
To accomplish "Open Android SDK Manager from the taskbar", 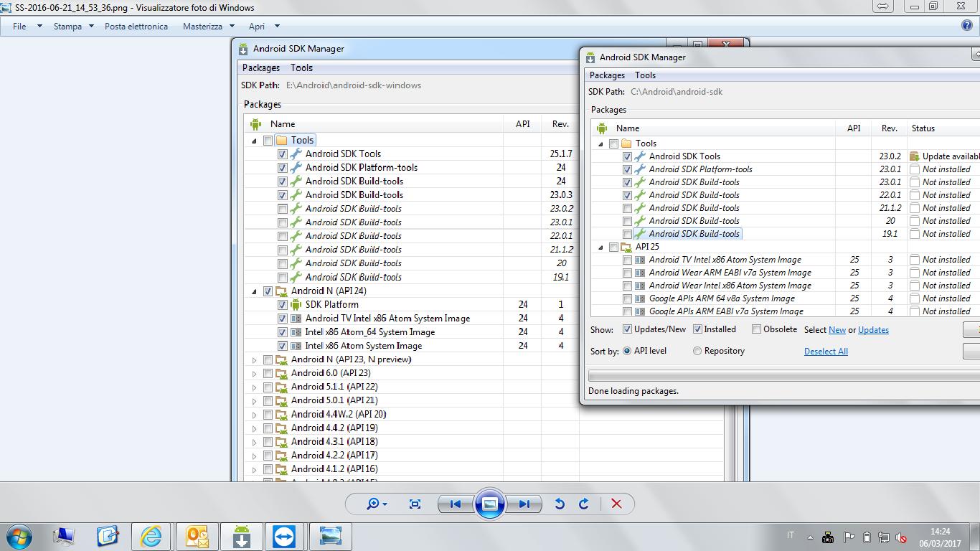I will click(x=241, y=536).
